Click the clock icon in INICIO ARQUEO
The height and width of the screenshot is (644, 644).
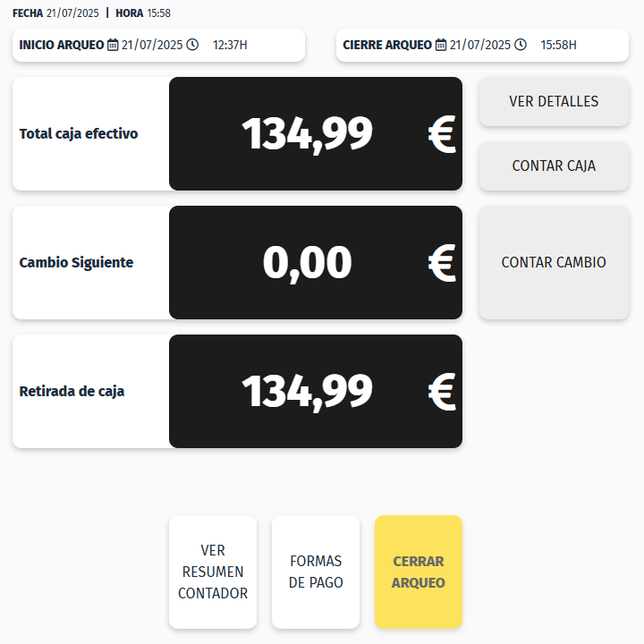[x=192, y=45]
